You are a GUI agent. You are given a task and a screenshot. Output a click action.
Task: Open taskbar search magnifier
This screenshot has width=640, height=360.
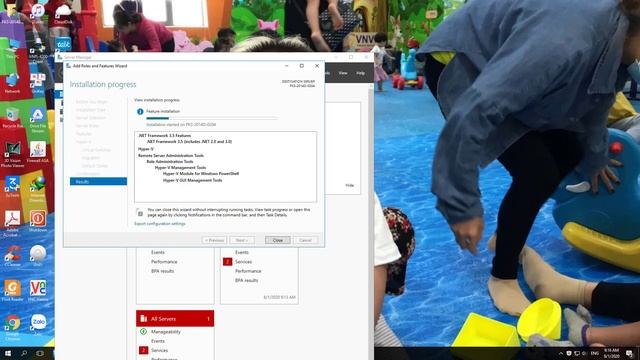(24, 353)
